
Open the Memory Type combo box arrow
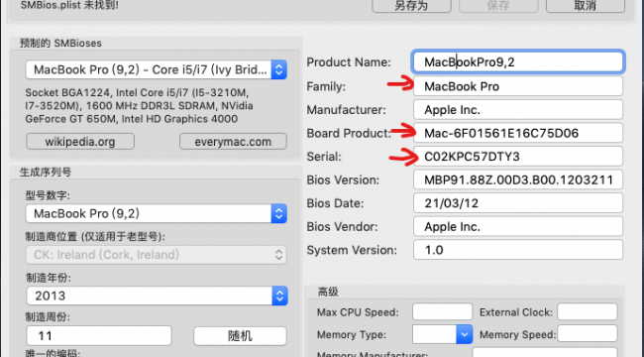pyautogui.click(x=464, y=334)
